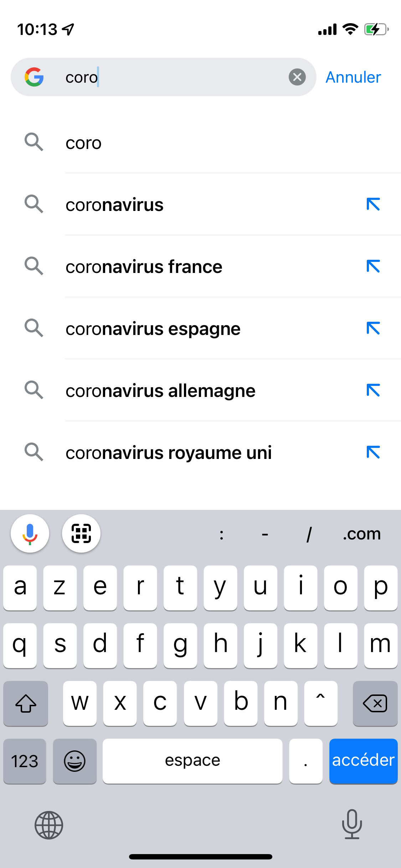
Task: Open the QR code scanner button
Action: (81, 533)
